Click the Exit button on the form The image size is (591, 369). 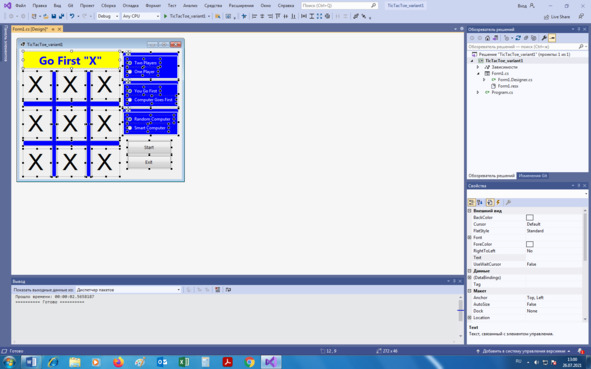tap(149, 162)
